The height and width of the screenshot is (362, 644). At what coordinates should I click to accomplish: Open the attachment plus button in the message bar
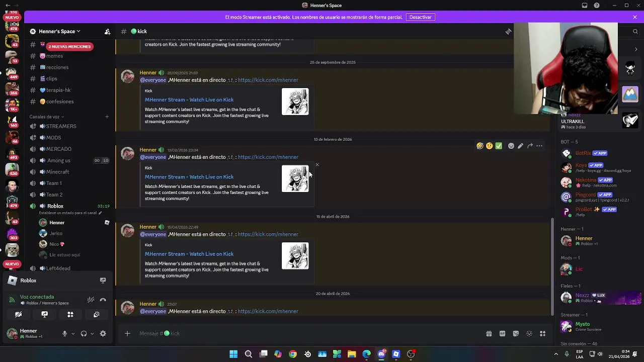point(127,333)
